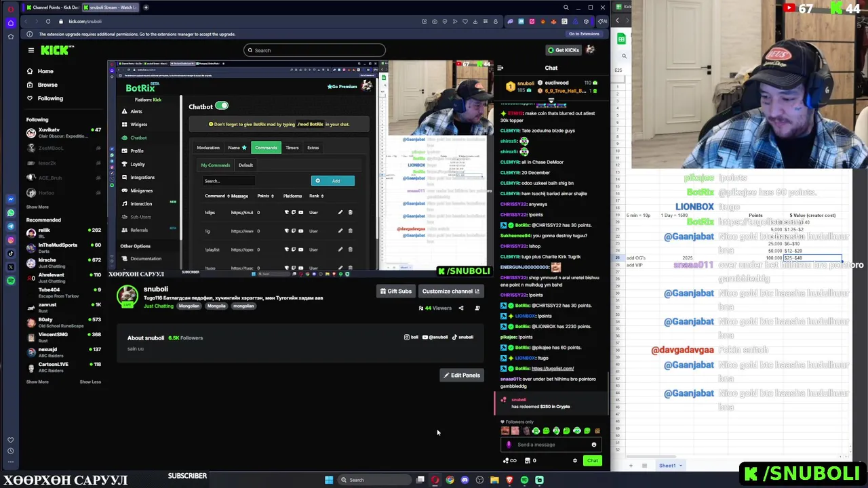
Task: Select the Sheet1 tab in spreadsheet window
Action: 670,466
